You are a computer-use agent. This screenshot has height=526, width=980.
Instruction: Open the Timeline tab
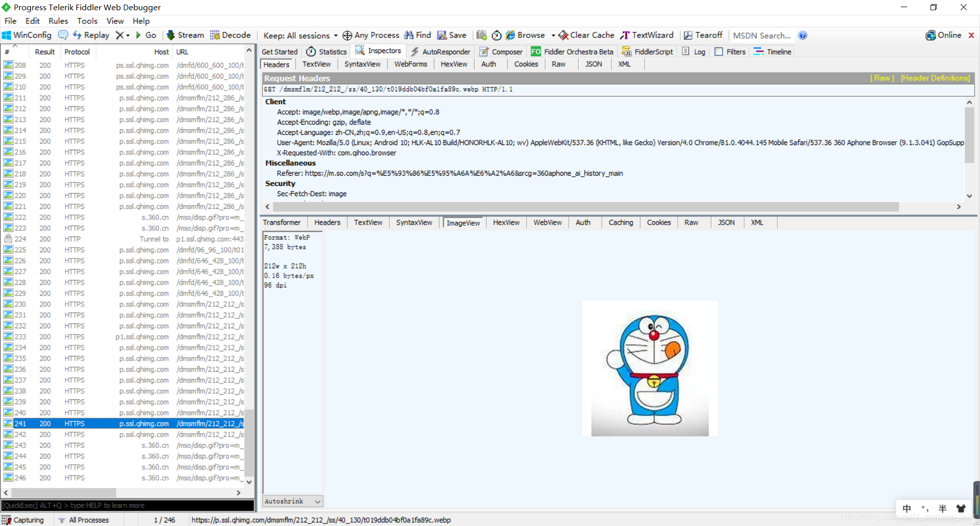tap(773, 52)
